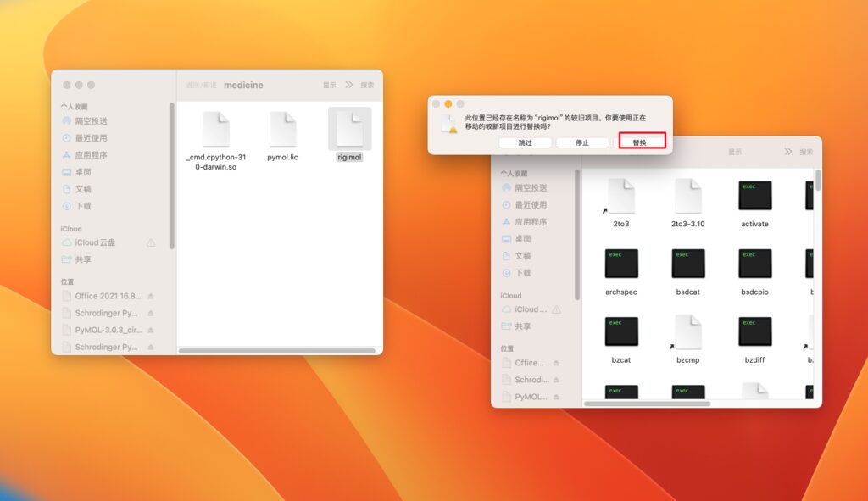Eject the Office 2021 volume
The height and width of the screenshot is (501, 868).
(x=150, y=297)
